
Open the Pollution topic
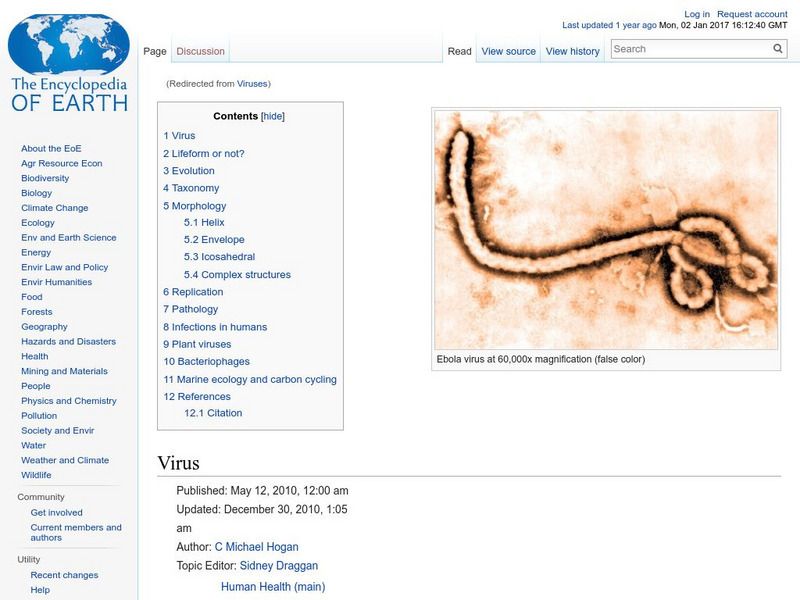pyautogui.click(x=39, y=415)
